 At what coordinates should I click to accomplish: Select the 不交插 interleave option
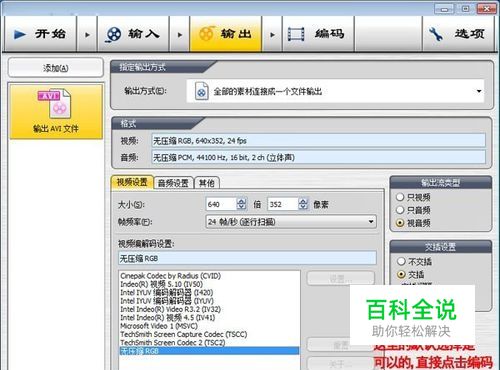(414, 261)
